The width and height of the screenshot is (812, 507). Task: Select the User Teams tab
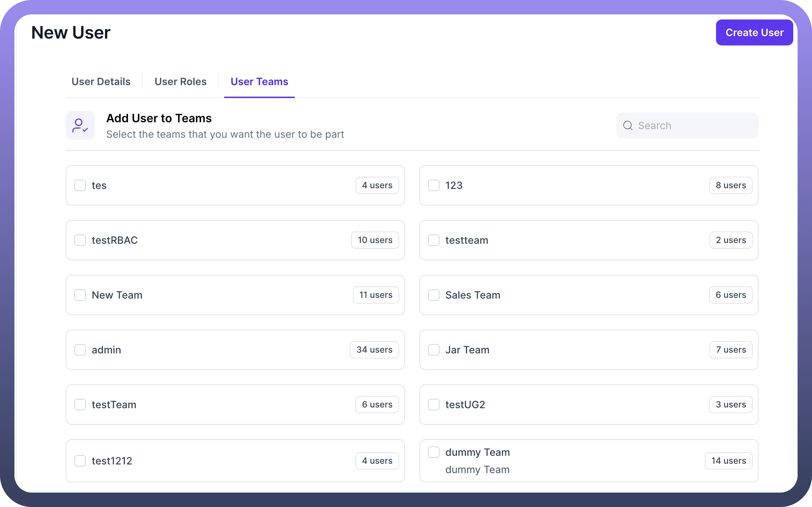click(x=259, y=81)
